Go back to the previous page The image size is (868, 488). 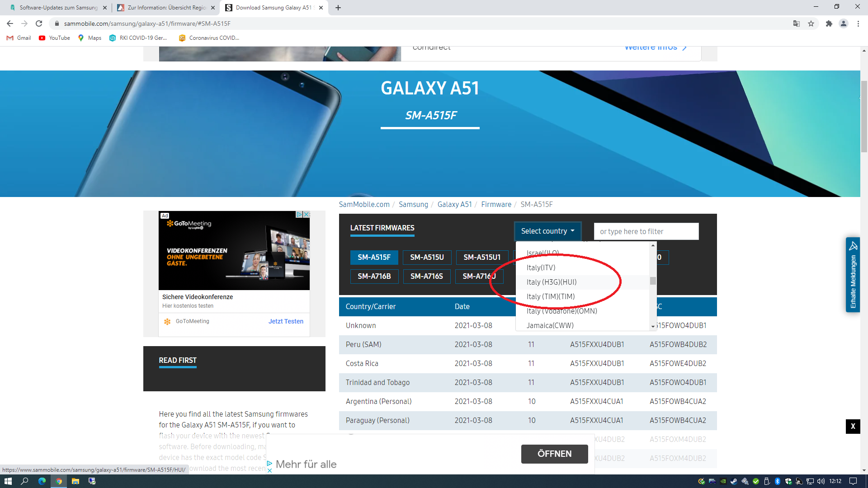click(10, 23)
